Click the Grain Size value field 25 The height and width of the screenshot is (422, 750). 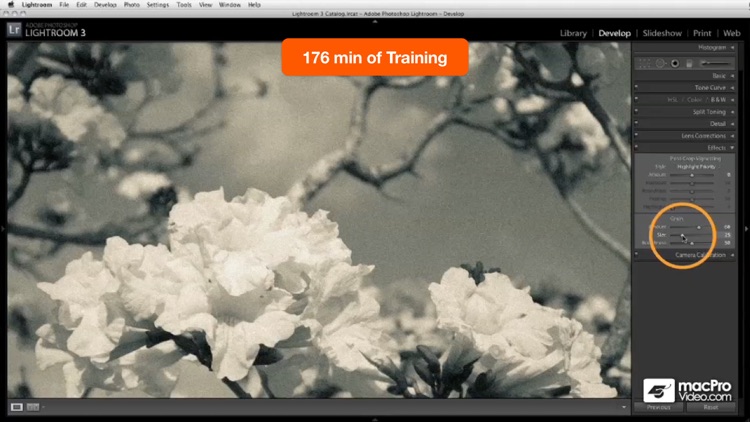pyautogui.click(x=727, y=235)
